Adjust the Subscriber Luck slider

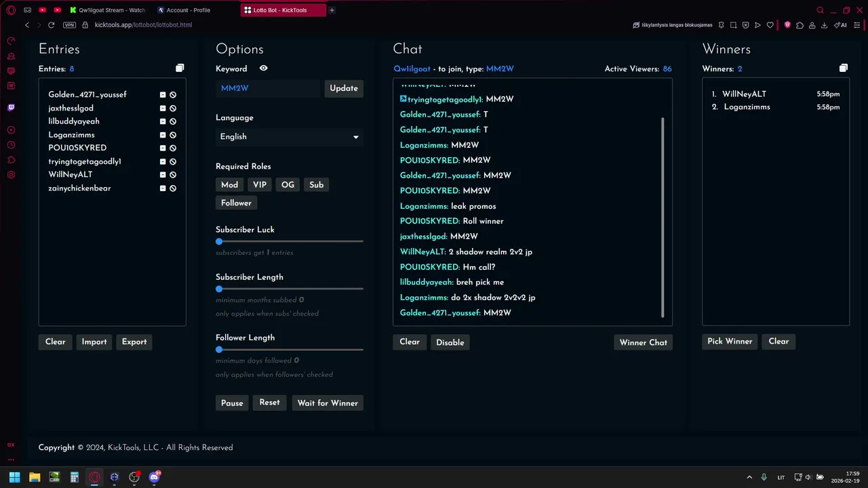pos(290,241)
